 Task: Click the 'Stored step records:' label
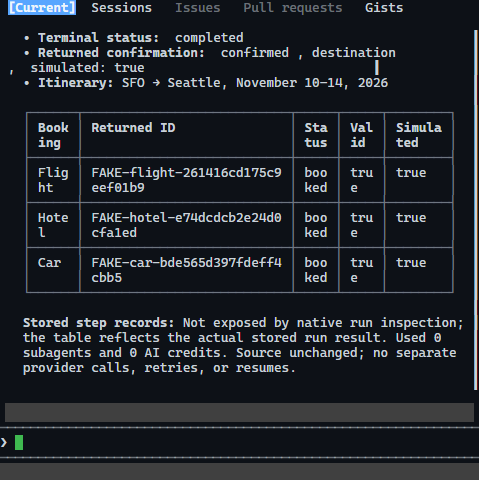99,323
